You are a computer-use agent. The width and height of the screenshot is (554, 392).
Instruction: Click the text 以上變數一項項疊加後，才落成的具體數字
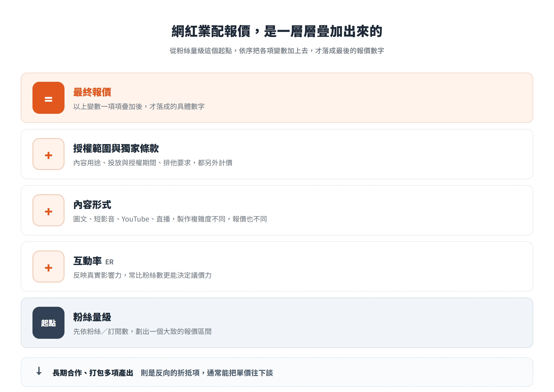(x=139, y=106)
